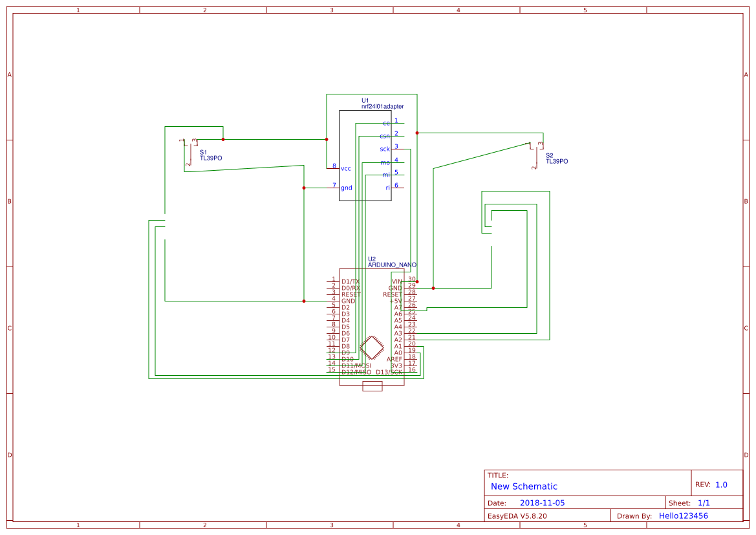Image resolution: width=756 pixels, height=535 pixels.
Task: Select the sck pin 3 of U1
Action: point(385,149)
